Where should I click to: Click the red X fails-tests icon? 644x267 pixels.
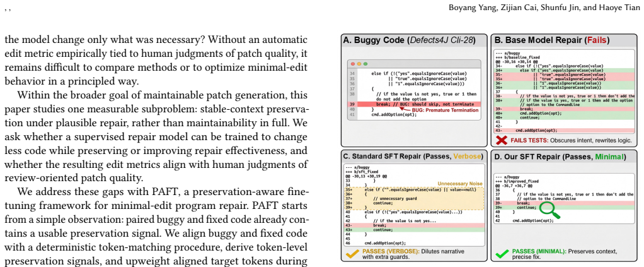500,140
